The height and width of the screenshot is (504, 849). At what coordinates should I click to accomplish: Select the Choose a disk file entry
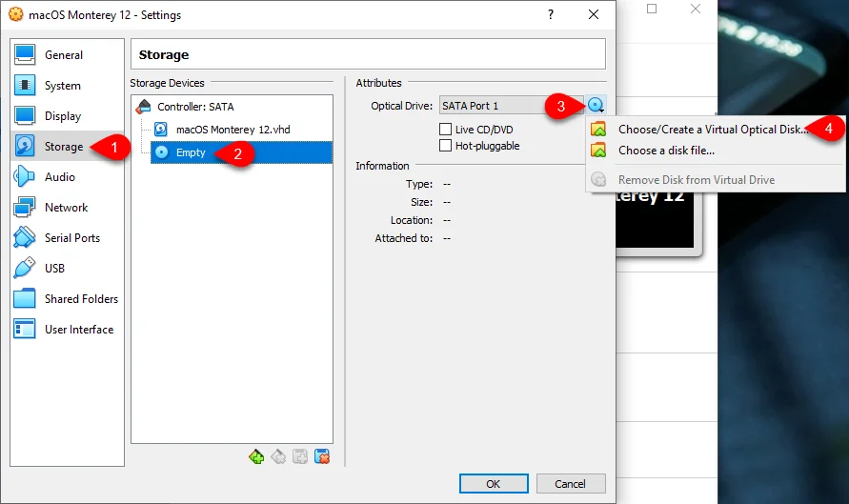pyautogui.click(x=716, y=151)
